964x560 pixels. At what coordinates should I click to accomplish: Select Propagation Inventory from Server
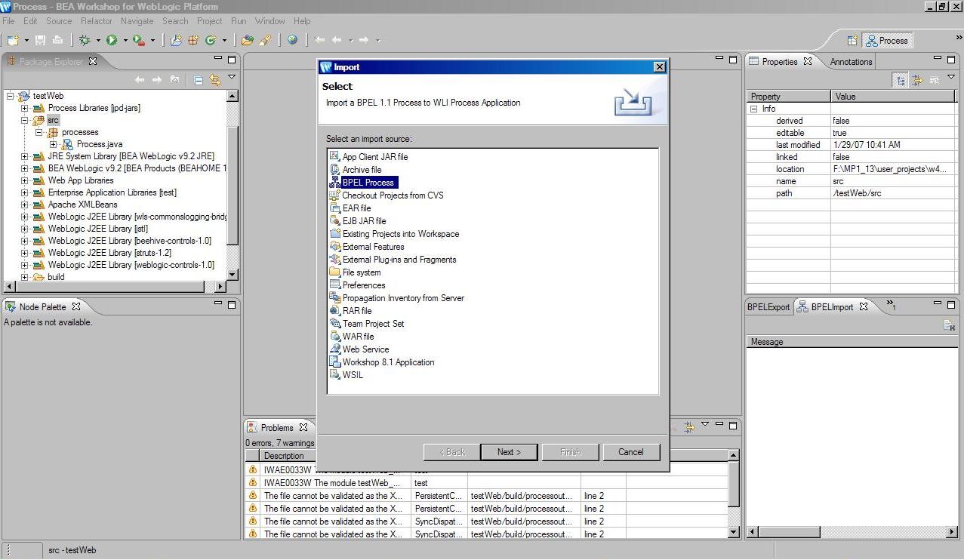403,298
